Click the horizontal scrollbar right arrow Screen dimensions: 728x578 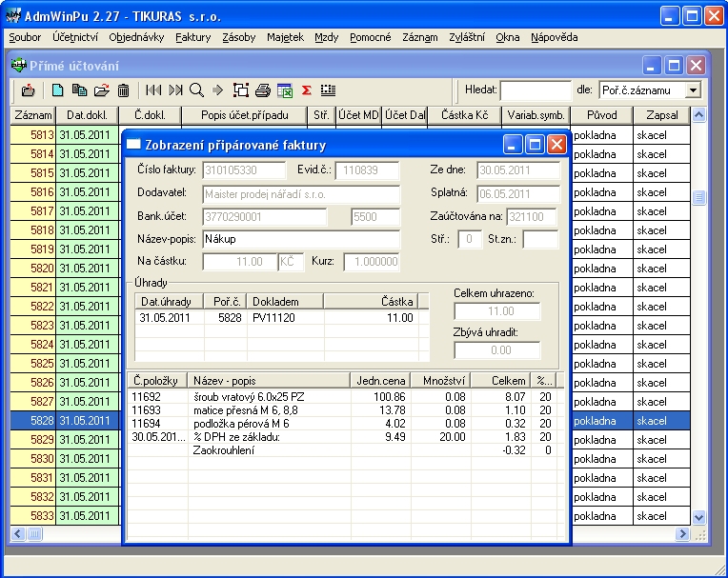pyautogui.click(x=682, y=533)
